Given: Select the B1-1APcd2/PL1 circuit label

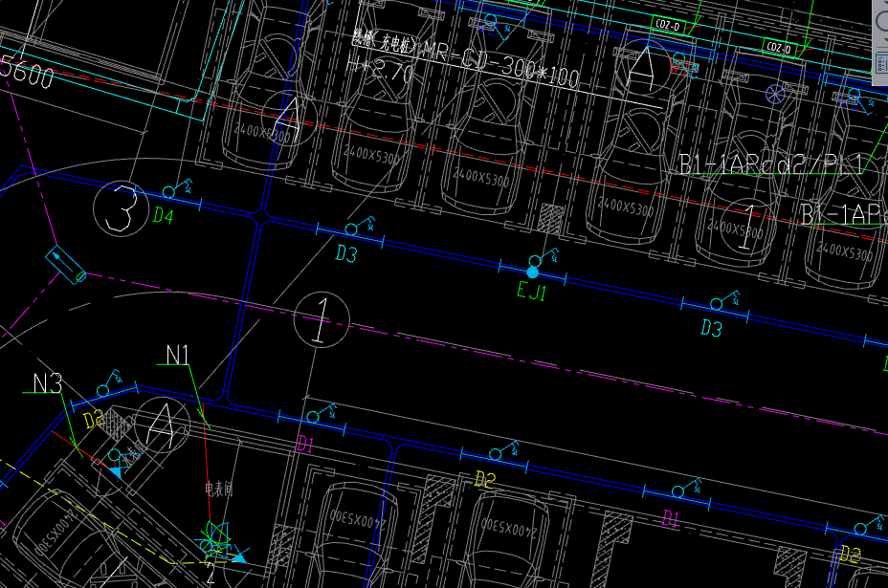Looking at the screenshot, I should (770, 164).
